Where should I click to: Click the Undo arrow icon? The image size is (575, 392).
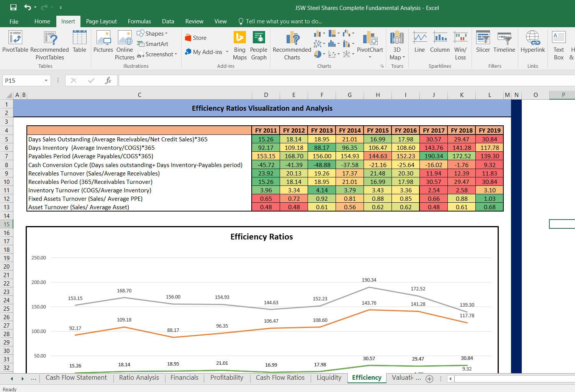pos(28,7)
